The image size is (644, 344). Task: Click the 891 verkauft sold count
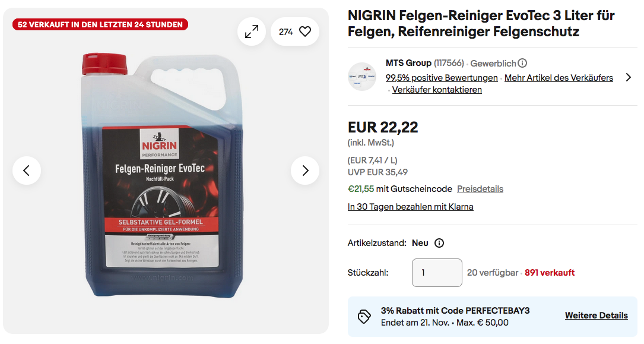550,273
